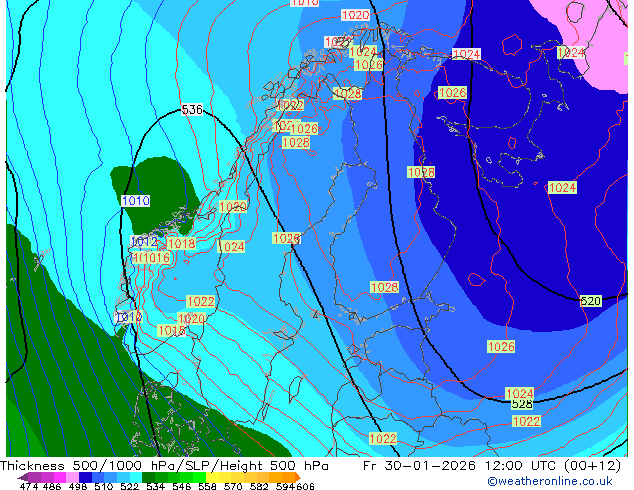
Task: Click the chart title 'Thickness 500/1000 hPa/SLP/Height 500 hPa'
Action: (x=164, y=466)
